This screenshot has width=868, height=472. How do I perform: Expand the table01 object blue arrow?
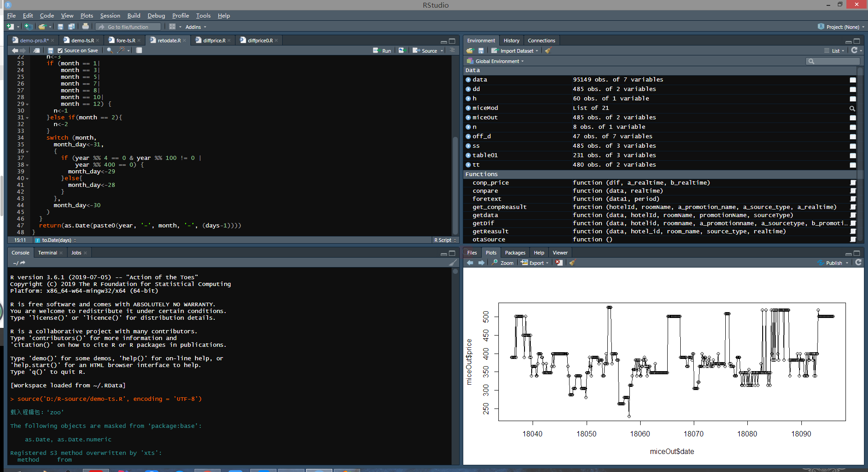point(468,155)
